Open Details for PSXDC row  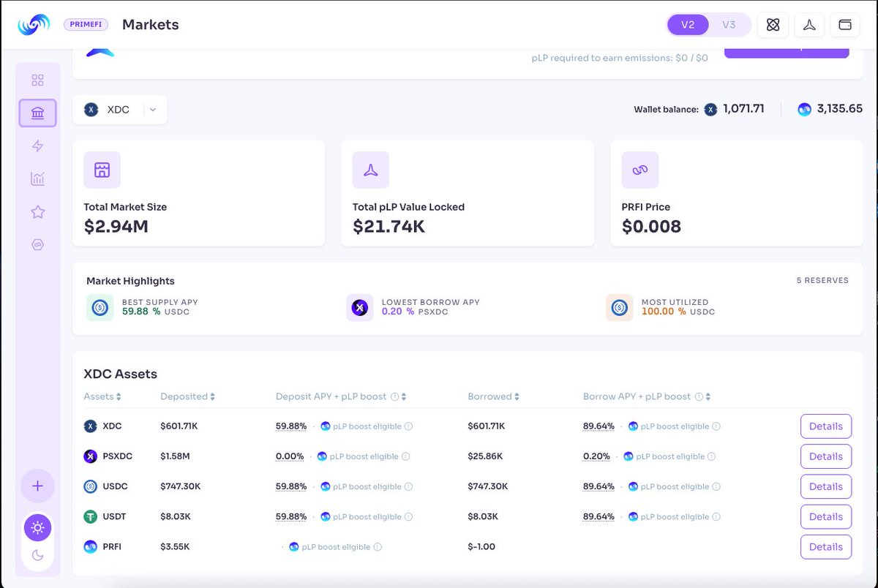[x=826, y=456]
